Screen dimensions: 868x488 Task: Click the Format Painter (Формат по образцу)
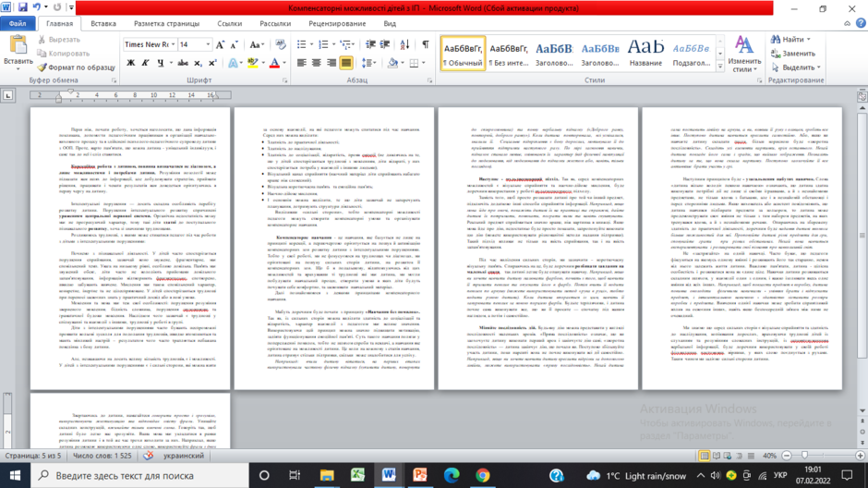(x=77, y=67)
